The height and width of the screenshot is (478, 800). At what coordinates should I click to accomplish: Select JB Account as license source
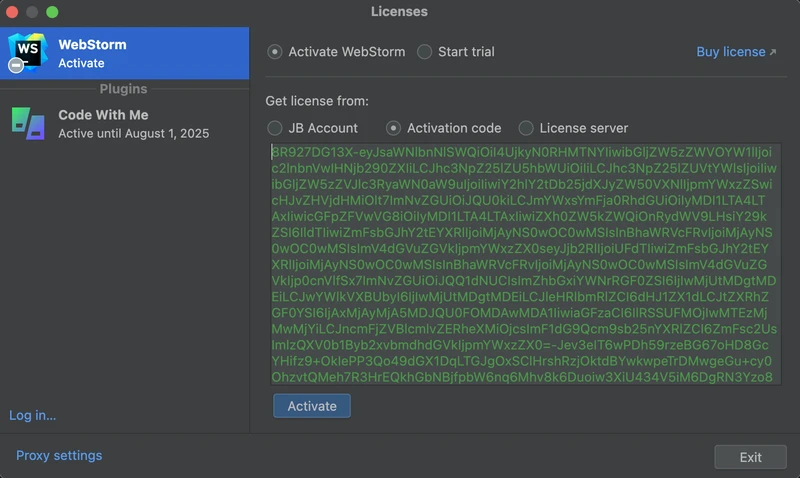point(275,128)
